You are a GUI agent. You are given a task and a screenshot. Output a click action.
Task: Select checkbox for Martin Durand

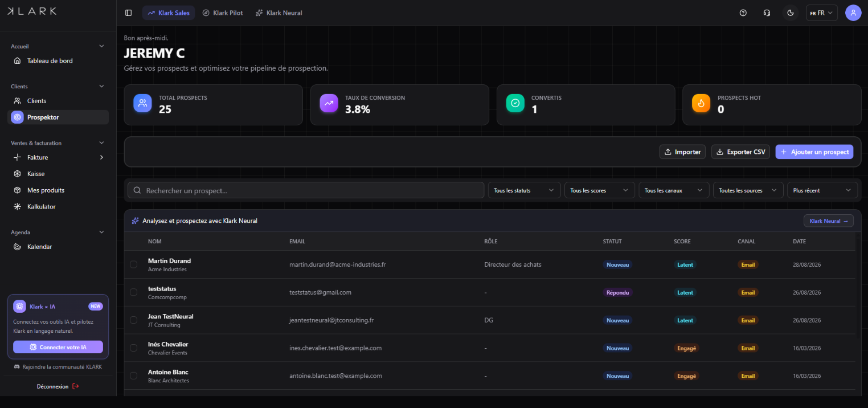point(133,264)
